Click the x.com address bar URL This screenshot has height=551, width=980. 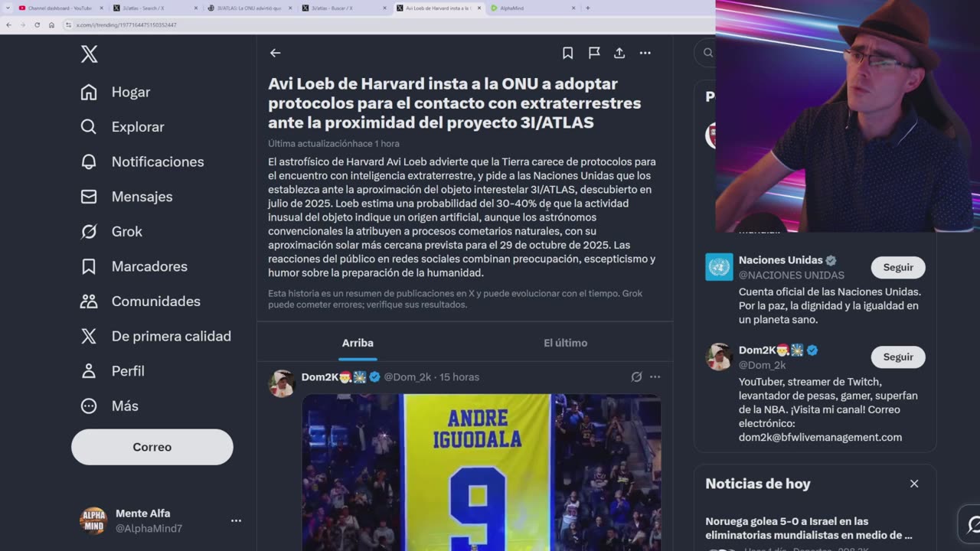click(x=126, y=24)
